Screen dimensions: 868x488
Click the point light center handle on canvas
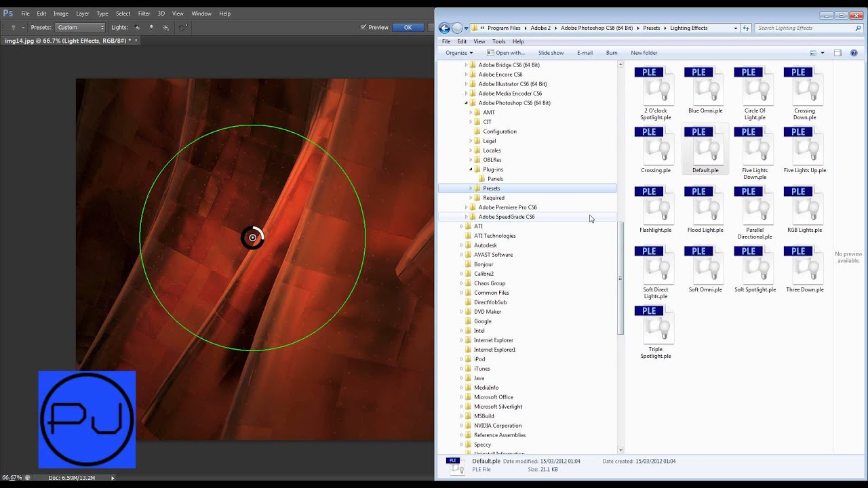(253, 237)
